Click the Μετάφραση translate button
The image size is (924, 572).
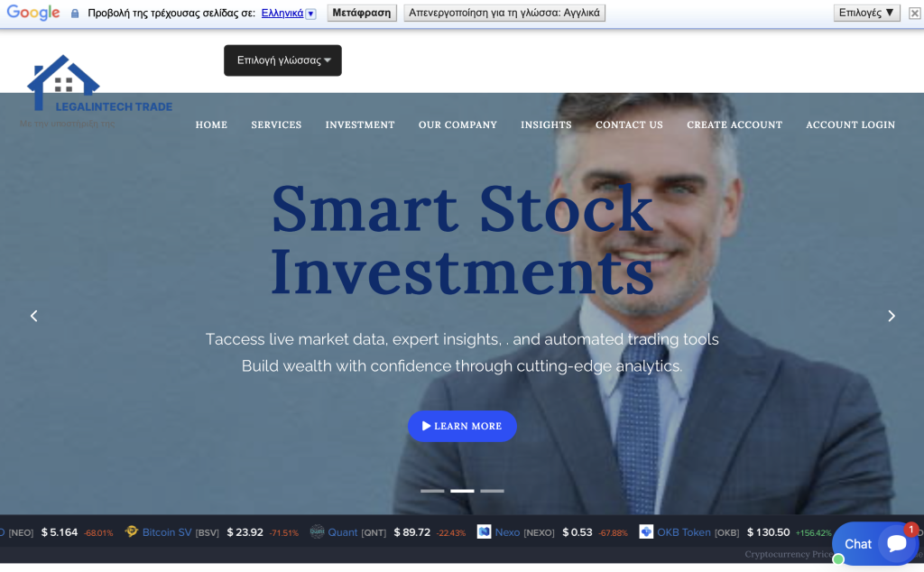point(362,13)
